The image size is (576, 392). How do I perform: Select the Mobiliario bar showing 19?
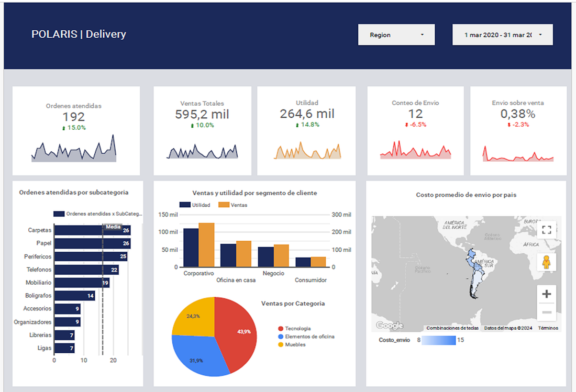tap(82, 283)
